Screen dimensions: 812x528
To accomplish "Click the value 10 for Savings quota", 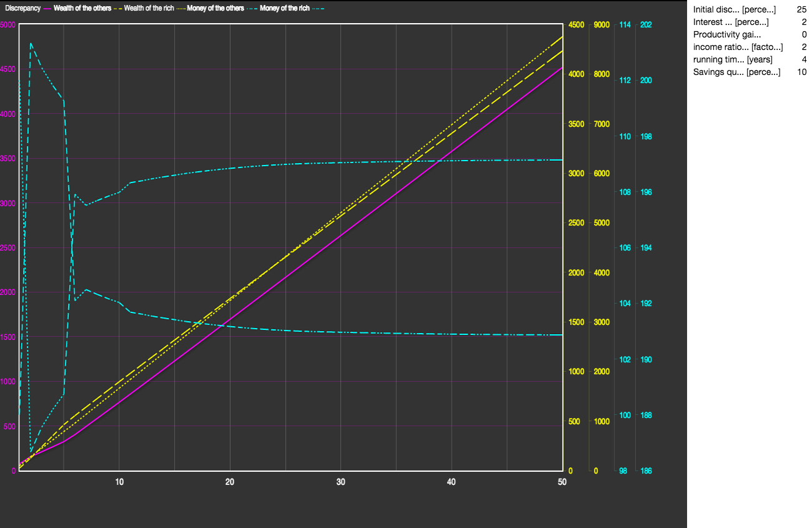I will click(801, 72).
